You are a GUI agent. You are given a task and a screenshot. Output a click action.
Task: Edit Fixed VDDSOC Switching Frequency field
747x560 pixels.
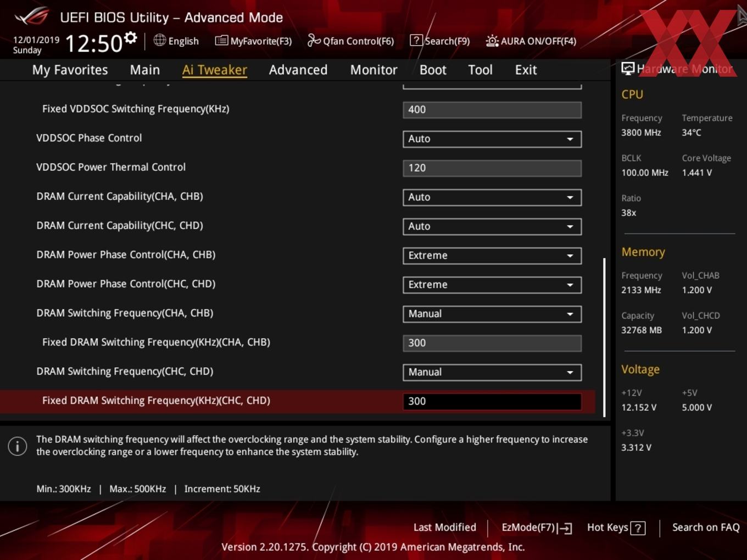492,110
